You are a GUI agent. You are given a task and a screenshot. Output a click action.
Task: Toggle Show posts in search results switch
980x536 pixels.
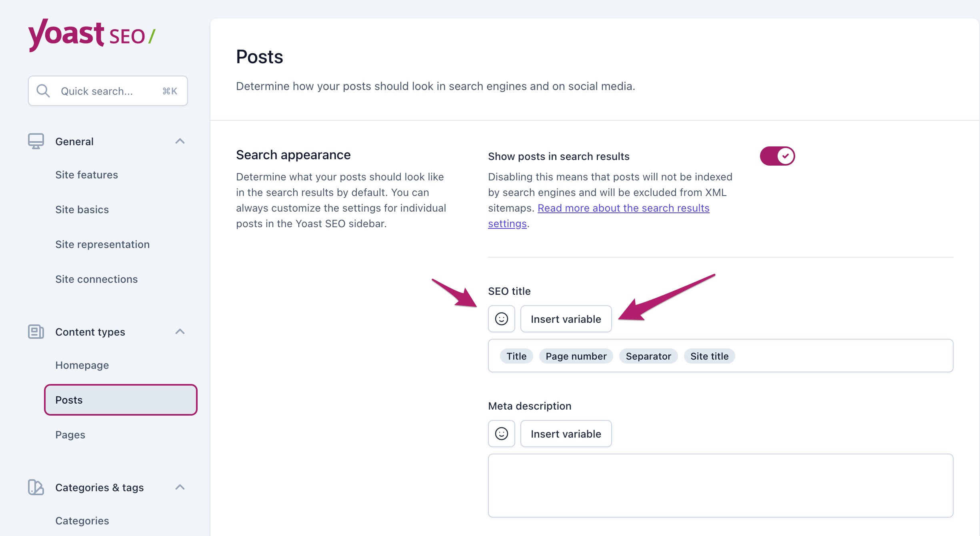point(778,156)
